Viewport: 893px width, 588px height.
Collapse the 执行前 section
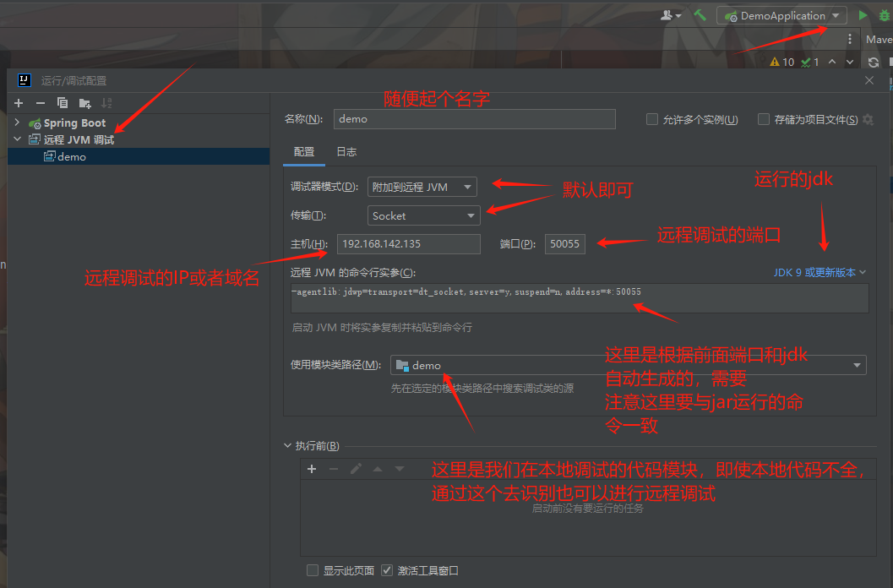[287, 445]
